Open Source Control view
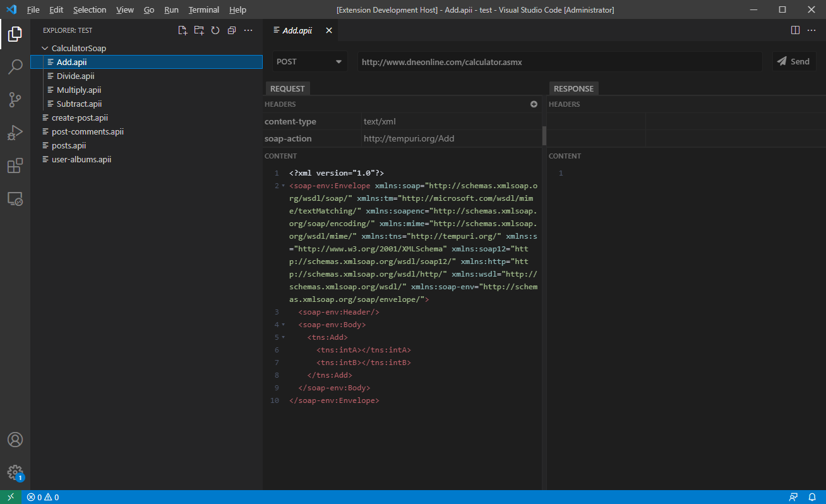 (x=15, y=100)
